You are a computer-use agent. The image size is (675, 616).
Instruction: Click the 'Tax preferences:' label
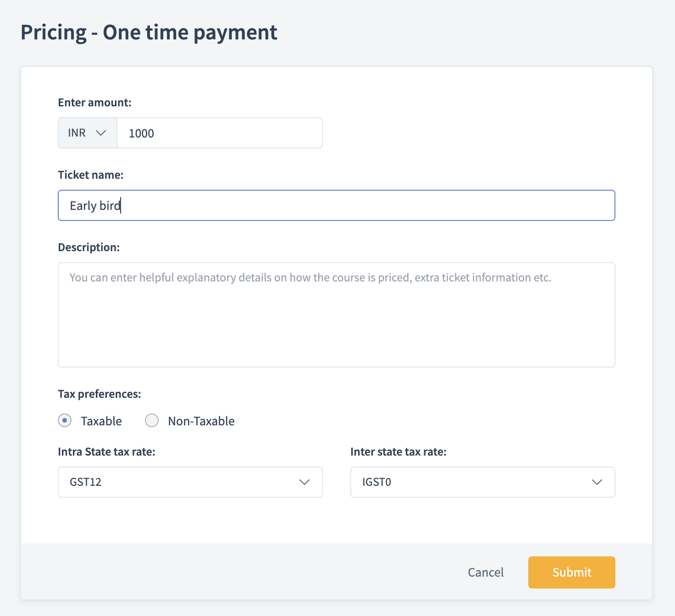point(100,394)
